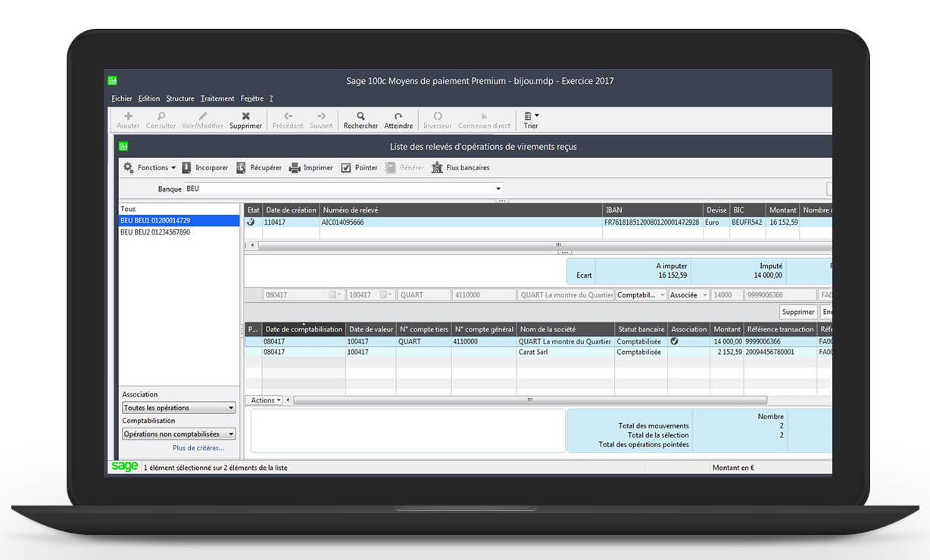Select the 'QUART La montre du Quartier' table row
Viewport: 930px width, 560px height.
pyautogui.click(x=538, y=341)
